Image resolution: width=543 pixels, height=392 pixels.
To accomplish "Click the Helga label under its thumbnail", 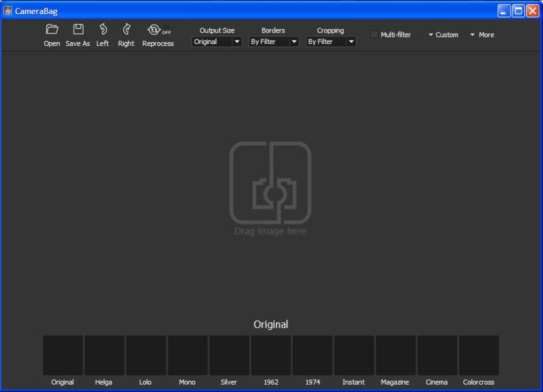I will [x=103, y=382].
